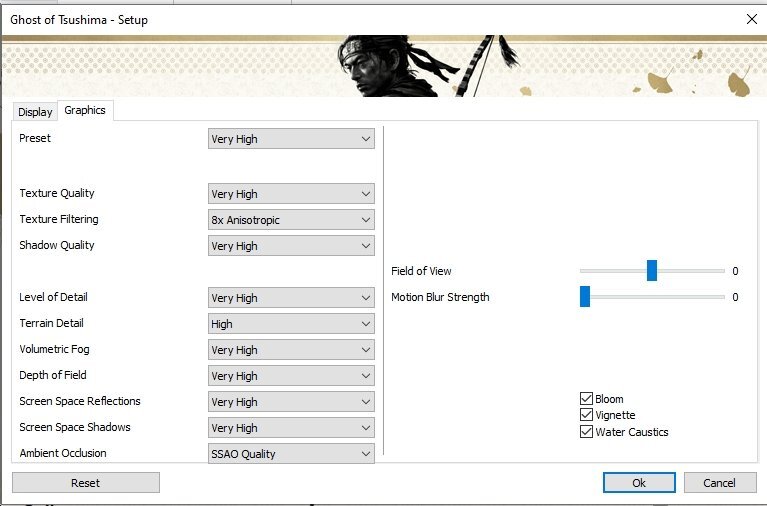The width and height of the screenshot is (767, 506).
Task: Click the Motion Blur Strength slider handle
Action: click(585, 297)
